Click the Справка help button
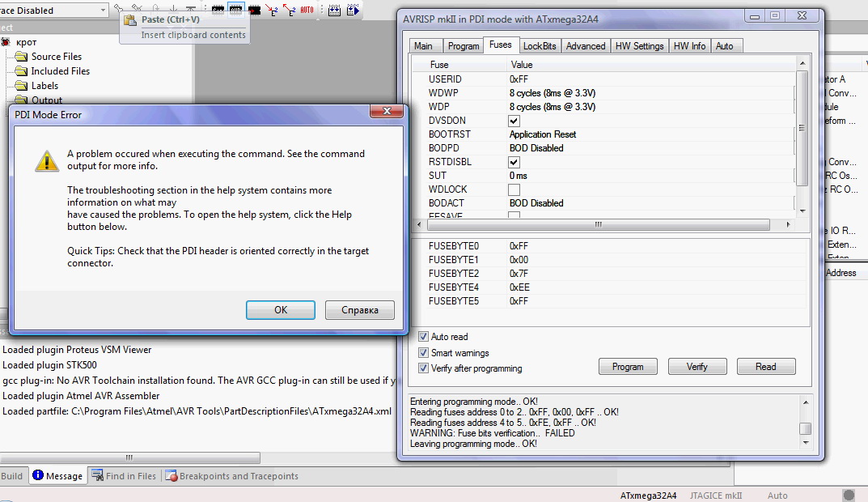The image size is (868, 502). pyautogui.click(x=360, y=310)
